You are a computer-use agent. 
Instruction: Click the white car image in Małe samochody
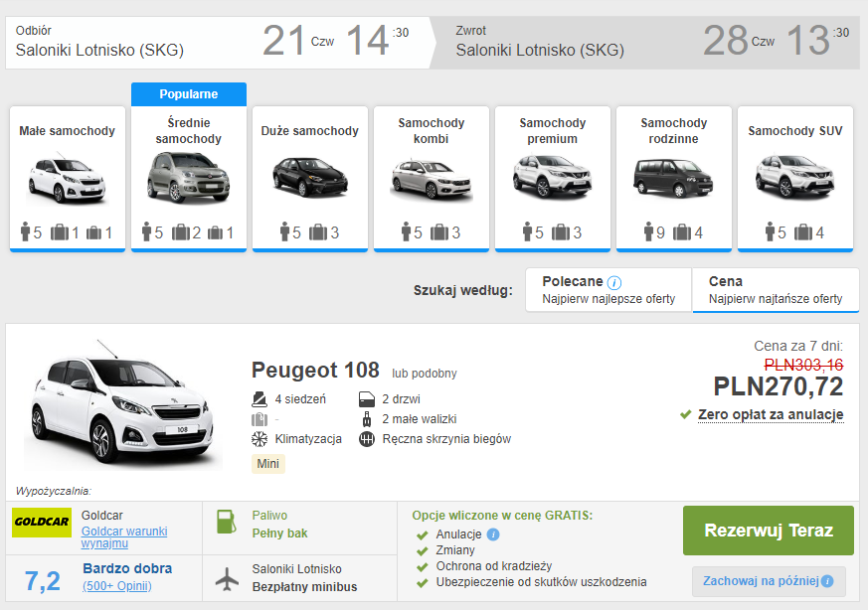(67, 179)
